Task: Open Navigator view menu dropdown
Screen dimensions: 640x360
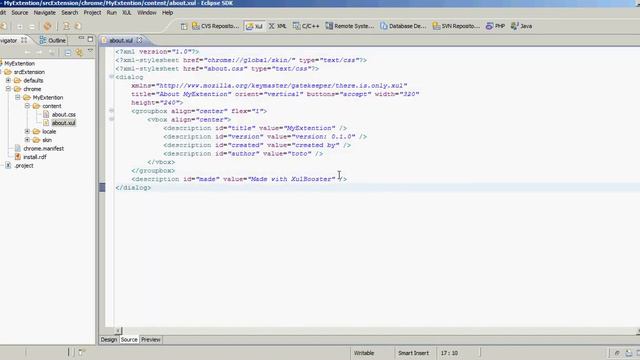Action: (x=90, y=51)
